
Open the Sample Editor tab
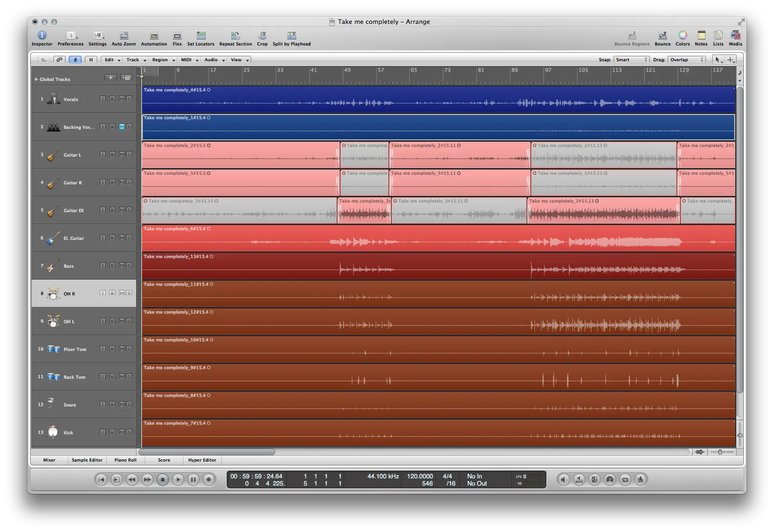[x=87, y=460]
